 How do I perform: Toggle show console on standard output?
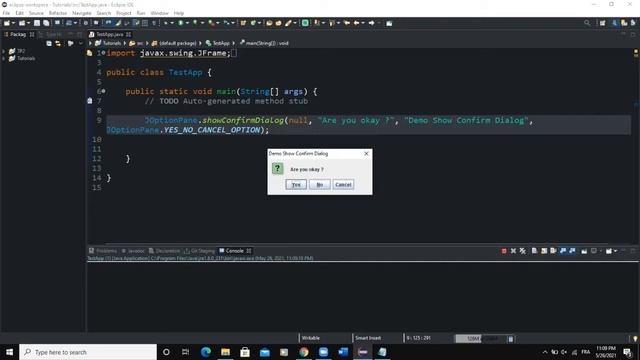pyautogui.click(x=563, y=251)
